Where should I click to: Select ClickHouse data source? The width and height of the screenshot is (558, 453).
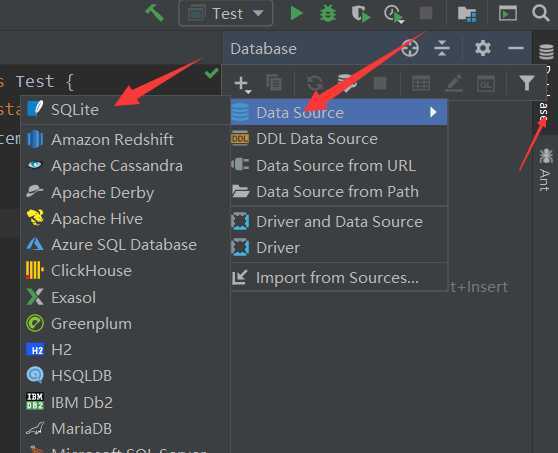tap(125, 271)
